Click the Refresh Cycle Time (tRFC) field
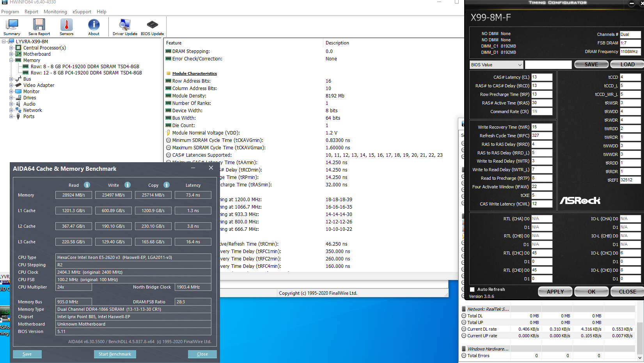This screenshot has height=363, width=644. tap(542, 136)
